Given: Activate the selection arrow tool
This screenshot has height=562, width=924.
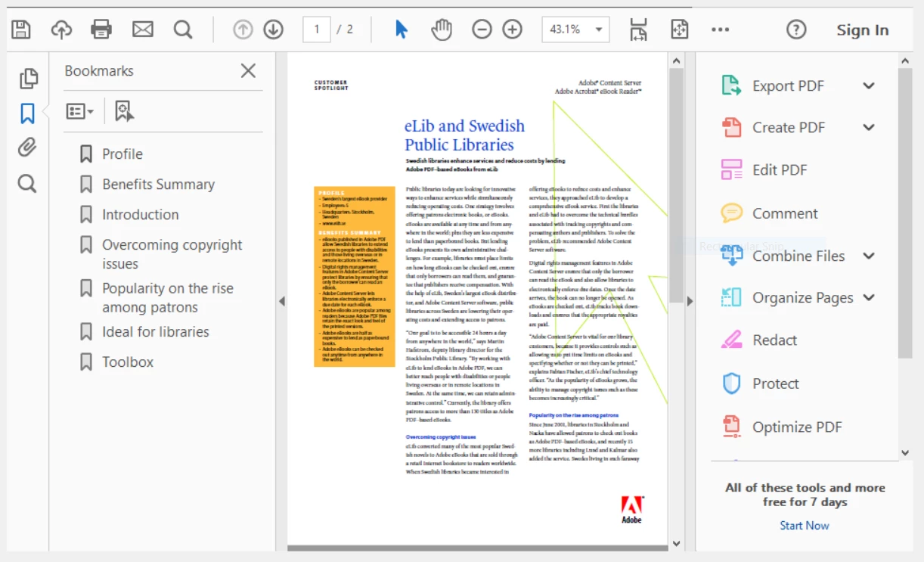Looking at the screenshot, I should [x=401, y=29].
